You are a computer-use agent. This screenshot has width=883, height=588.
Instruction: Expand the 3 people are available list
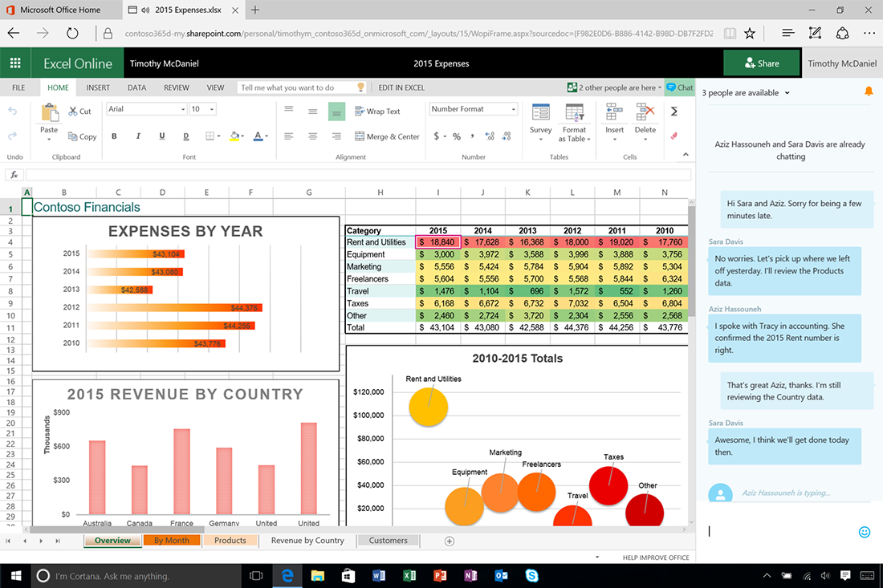(746, 93)
